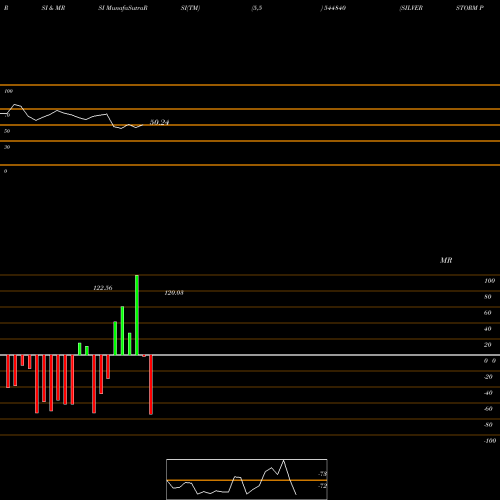Click the MR axis label -80
This screenshot has height=500, width=500.
point(488,425)
